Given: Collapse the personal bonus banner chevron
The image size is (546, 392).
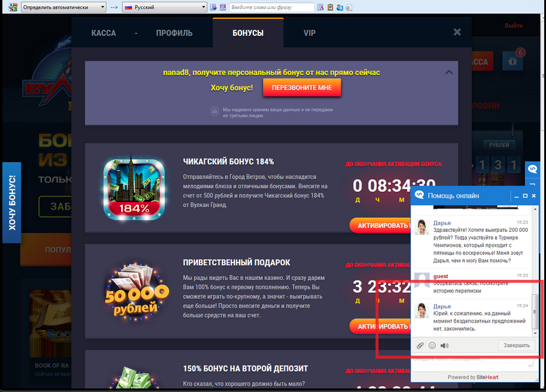Looking at the screenshot, I should 449,72.
